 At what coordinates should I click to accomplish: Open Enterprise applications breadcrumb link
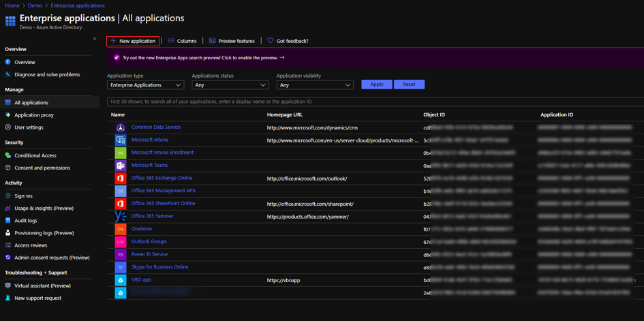point(78,5)
